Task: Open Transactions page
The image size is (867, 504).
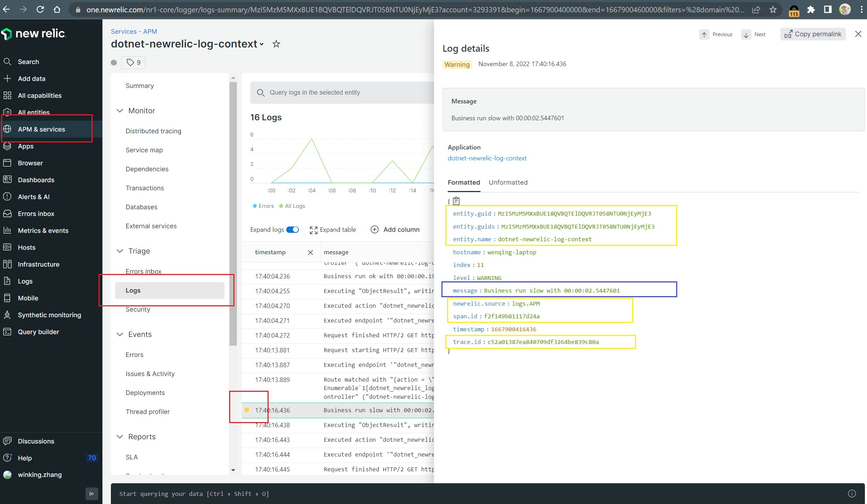Action: (145, 188)
